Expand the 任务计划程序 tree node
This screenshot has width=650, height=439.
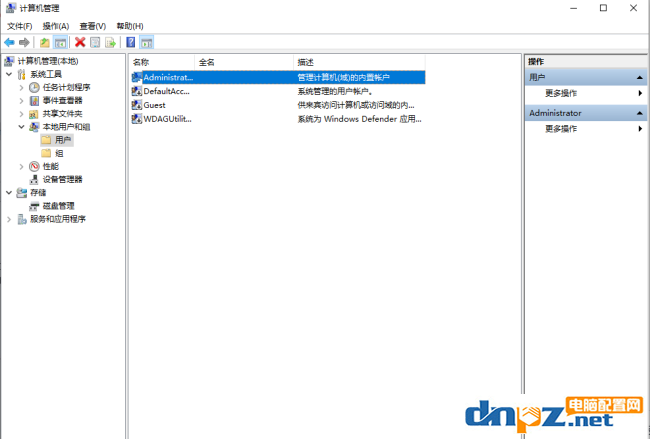[x=22, y=88]
